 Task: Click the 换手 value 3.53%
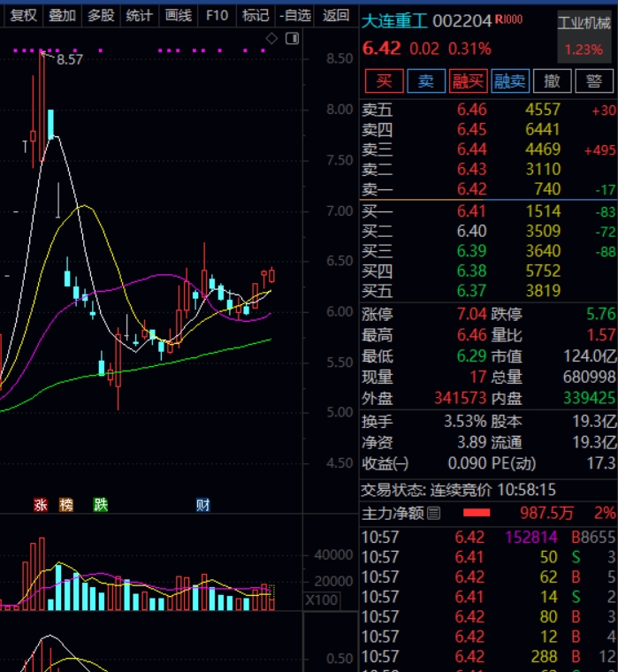point(465,421)
